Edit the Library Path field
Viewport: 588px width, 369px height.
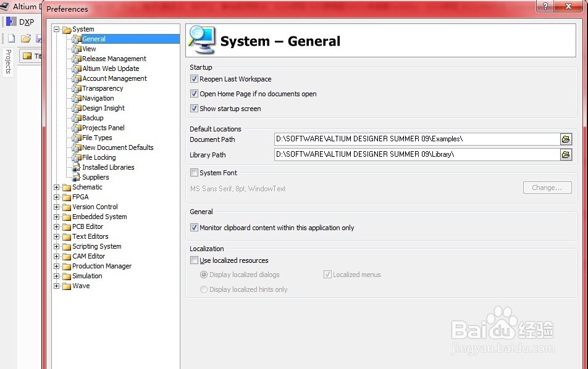point(417,154)
